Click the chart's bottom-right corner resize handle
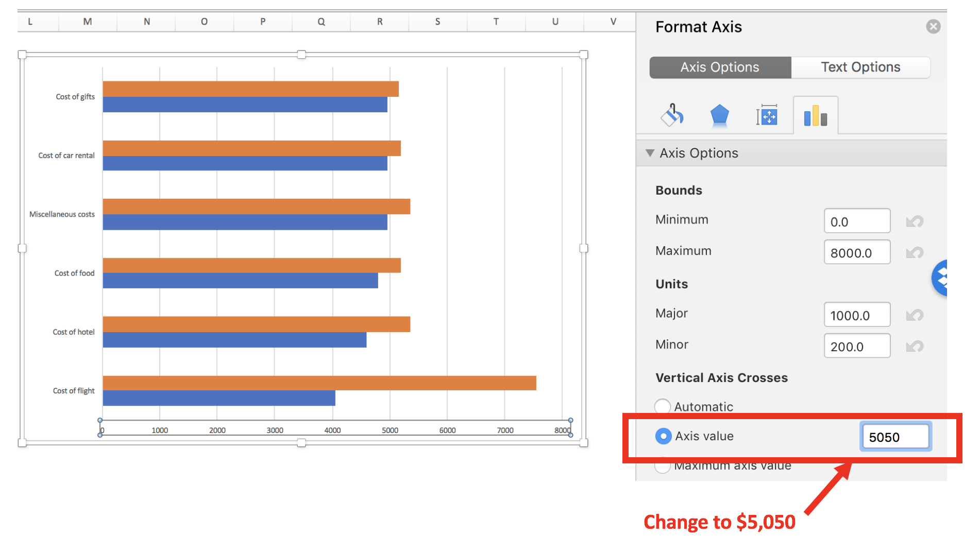 point(584,443)
